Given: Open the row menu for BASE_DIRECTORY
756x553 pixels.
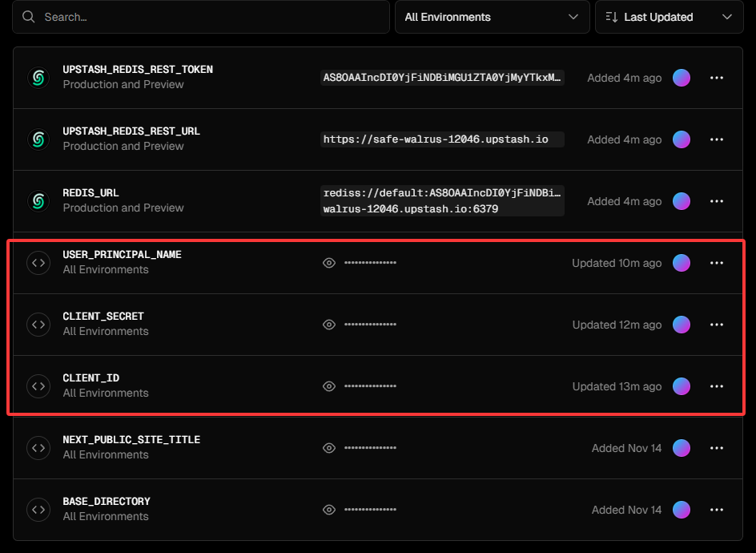Looking at the screenshot, I should tap(717, 510).
